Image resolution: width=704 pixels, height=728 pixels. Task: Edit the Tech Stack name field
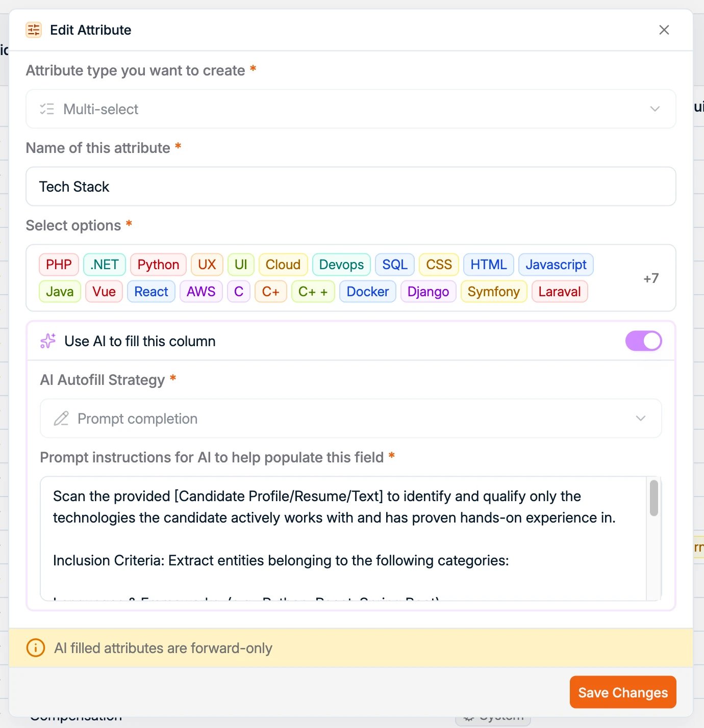point(351,187)
